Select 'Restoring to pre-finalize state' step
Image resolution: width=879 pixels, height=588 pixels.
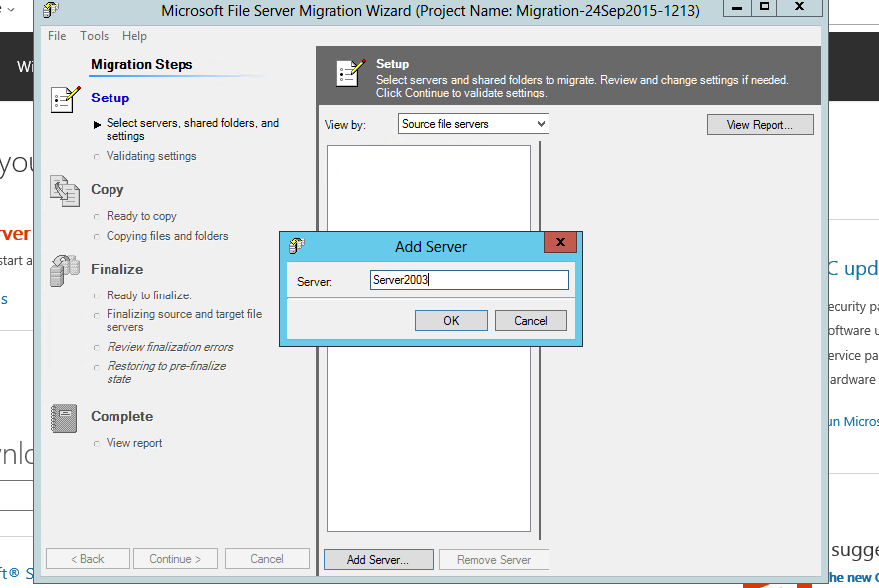click(166, 373)
